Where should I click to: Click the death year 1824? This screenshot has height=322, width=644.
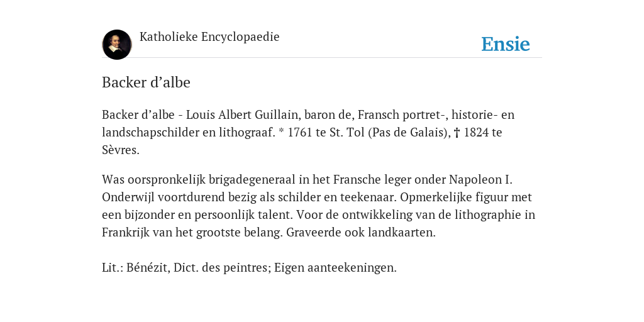[476, 133]
